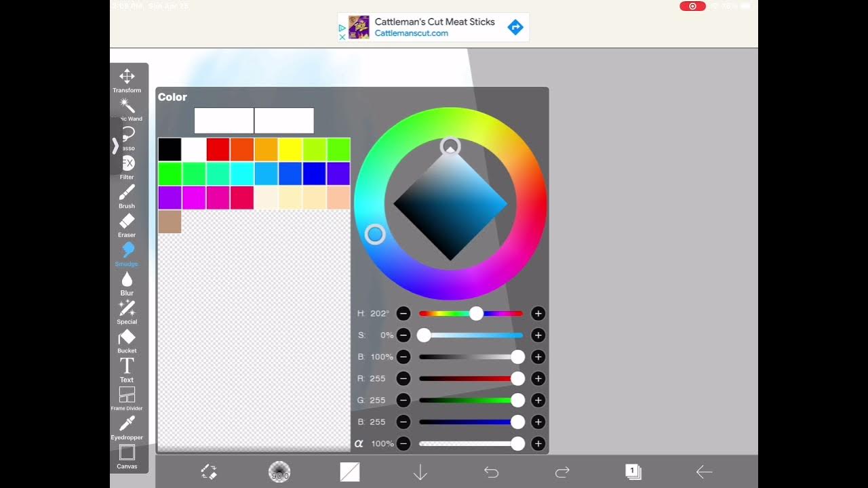This screenshot has width=868, height=488.
Task: Choose the yellow palette swatch
Action: coord(290,149)
